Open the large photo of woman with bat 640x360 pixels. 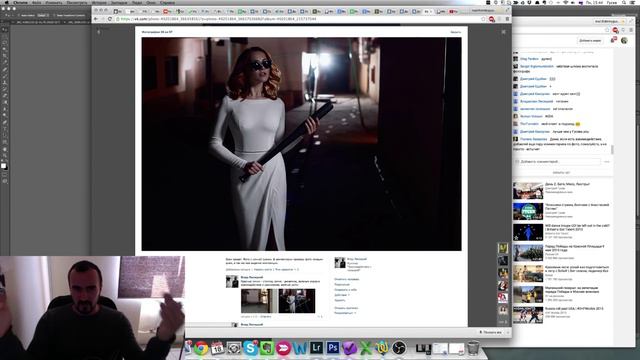[x=302, y=144]
